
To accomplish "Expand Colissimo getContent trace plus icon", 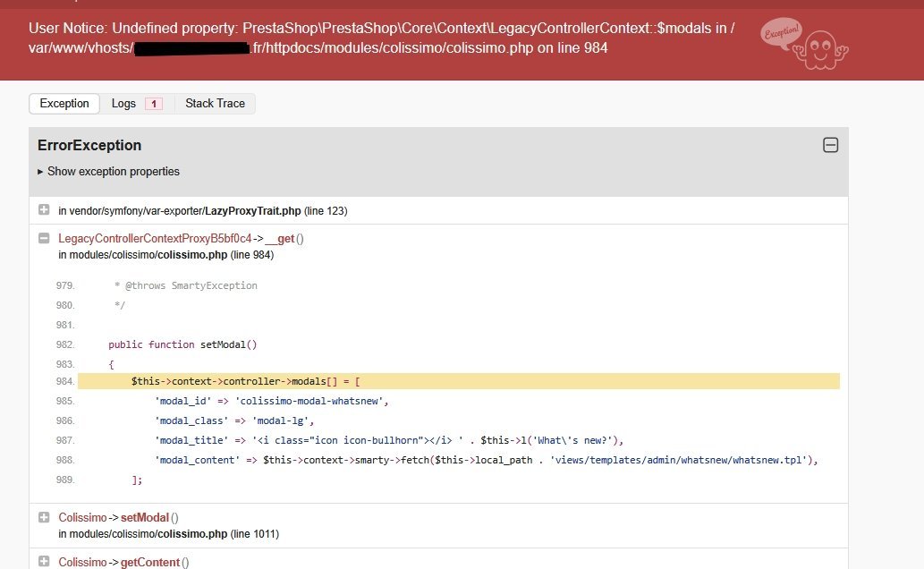I will pos(44,562).
